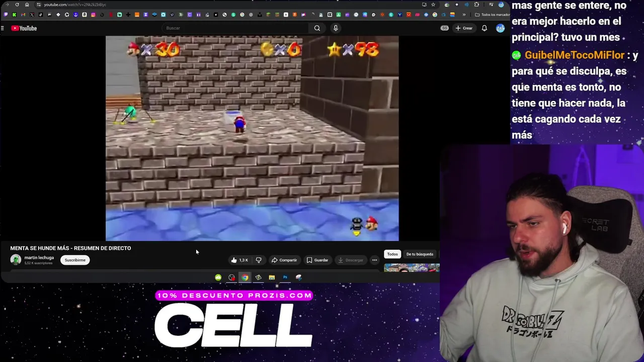644x362 pixels.
Task: Click the browser forward arrow
Action: point(7,5)
